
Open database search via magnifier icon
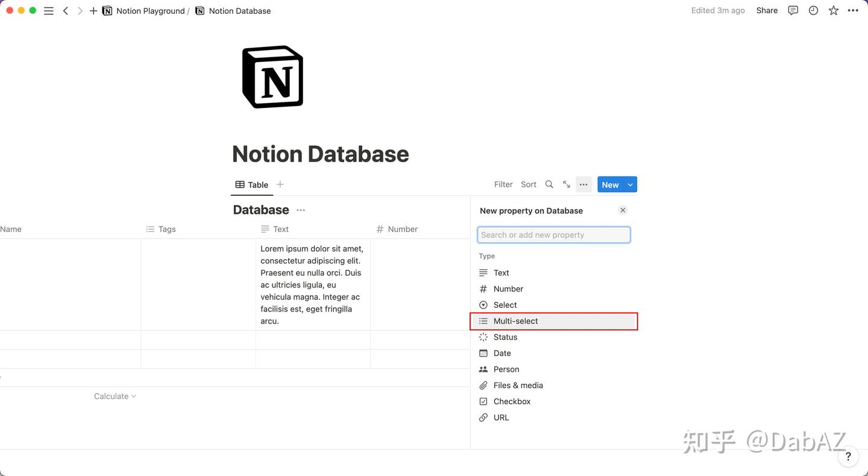tap(549, 184)
